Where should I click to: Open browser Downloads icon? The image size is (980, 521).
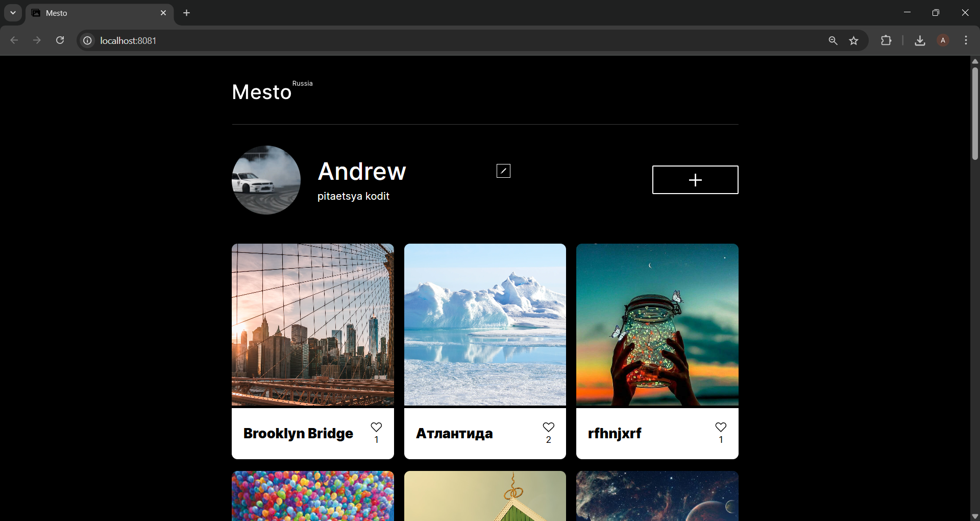click(x=920, y=40)
